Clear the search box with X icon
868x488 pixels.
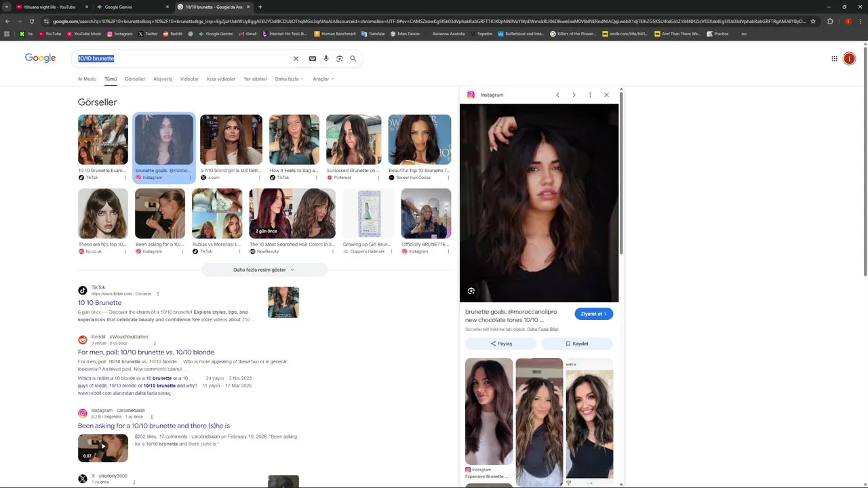[x=296, y=58]
